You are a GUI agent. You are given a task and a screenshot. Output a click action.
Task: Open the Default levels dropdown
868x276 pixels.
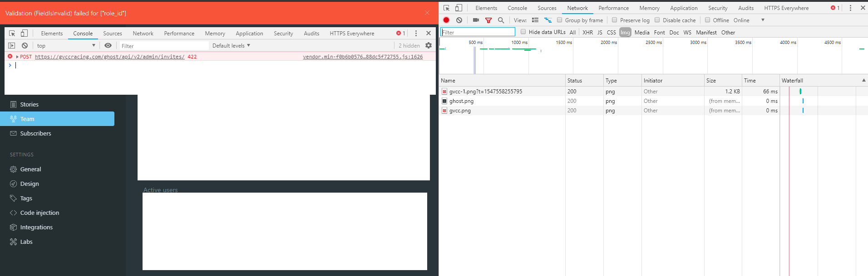231,45
